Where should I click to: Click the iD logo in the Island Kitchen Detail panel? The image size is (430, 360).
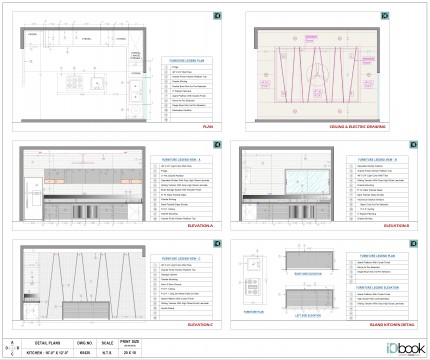tap(413, 243)
